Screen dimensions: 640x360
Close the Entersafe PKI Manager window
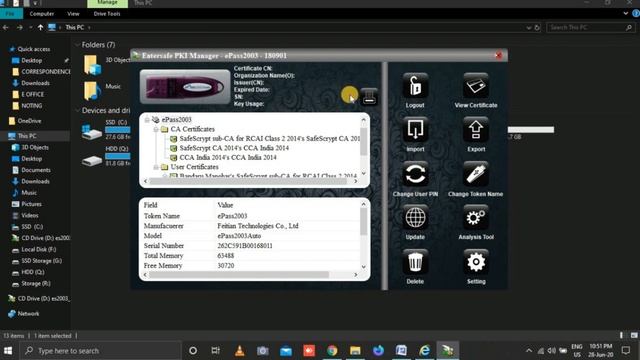click(499, 55)
